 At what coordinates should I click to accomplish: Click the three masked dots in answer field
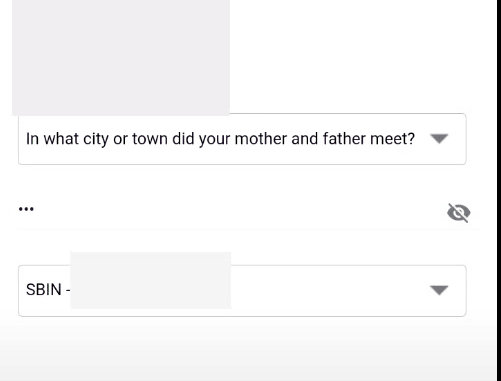[x=26, y=209]
